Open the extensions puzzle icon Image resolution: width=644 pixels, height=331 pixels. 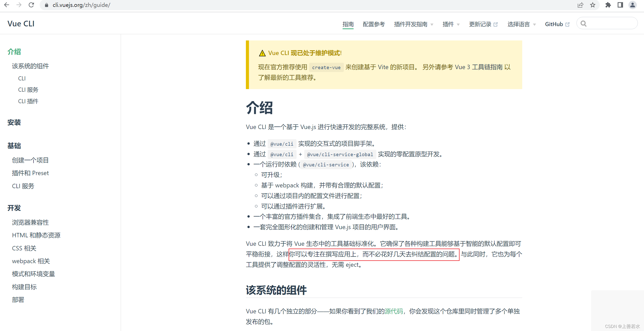click(x=608, y=5)
